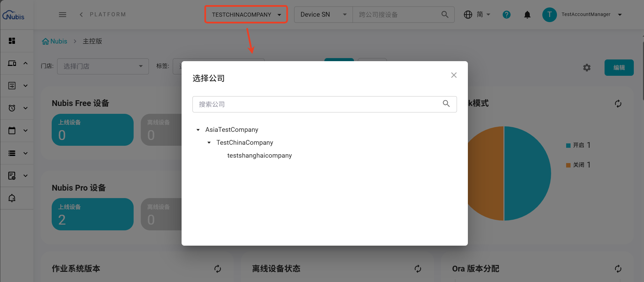Click the sidebar alert bell icon
Image resolution: width=644 pixels, height=282 pixels.
(12, 198)
